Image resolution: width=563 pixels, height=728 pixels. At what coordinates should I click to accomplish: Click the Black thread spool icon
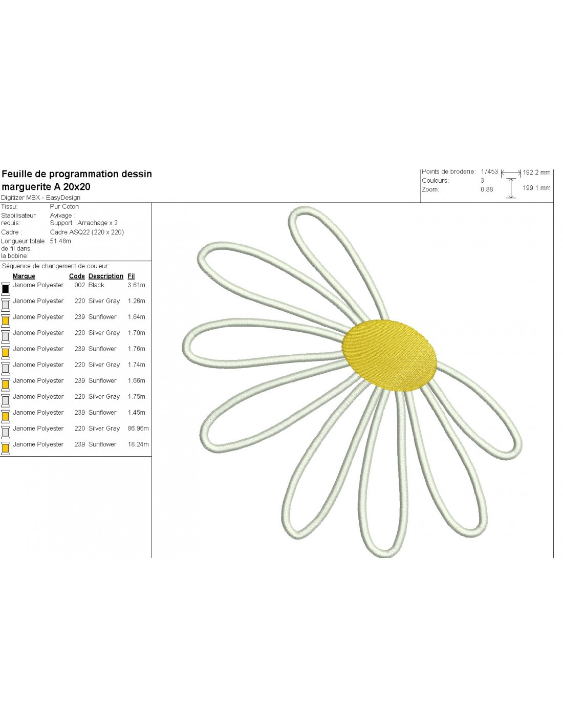[x=6, y=289]
